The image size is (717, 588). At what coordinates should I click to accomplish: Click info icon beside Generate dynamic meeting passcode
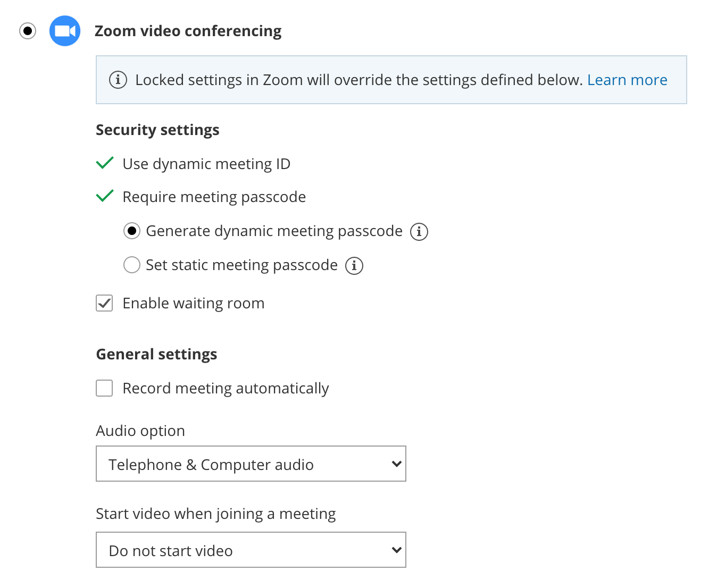(419, 232)
